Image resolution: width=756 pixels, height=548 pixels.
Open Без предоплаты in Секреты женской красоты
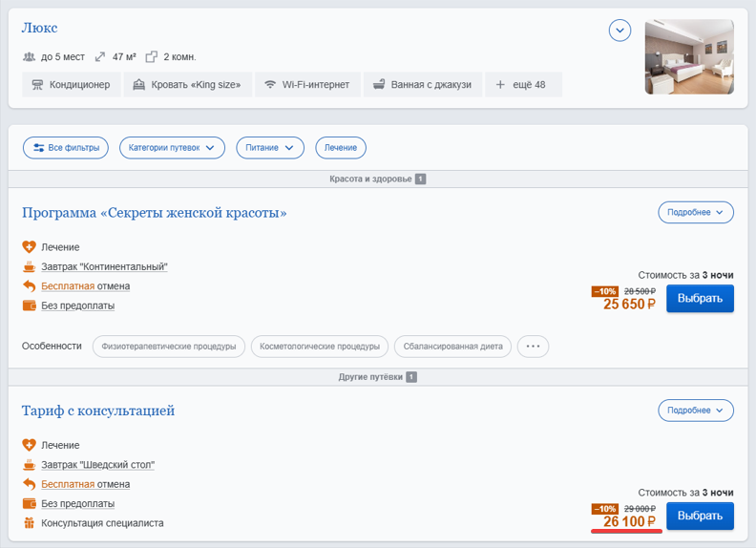coord(77,306)
